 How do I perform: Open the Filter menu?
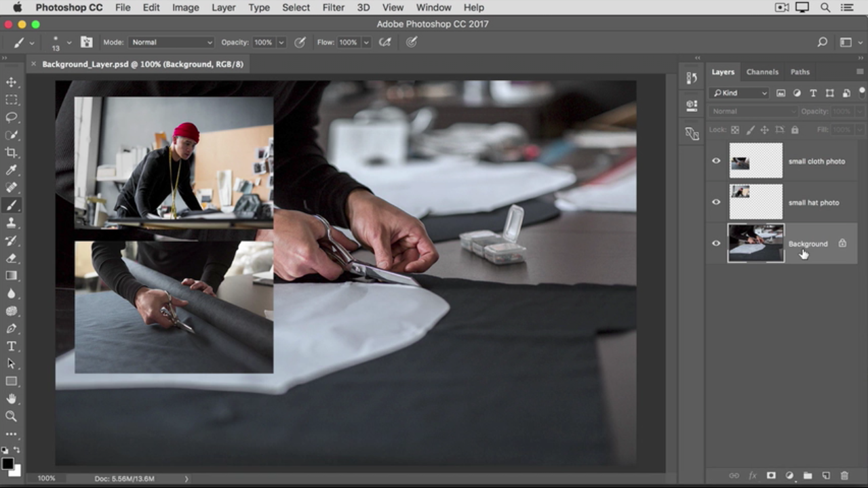[x=333, y=7]
